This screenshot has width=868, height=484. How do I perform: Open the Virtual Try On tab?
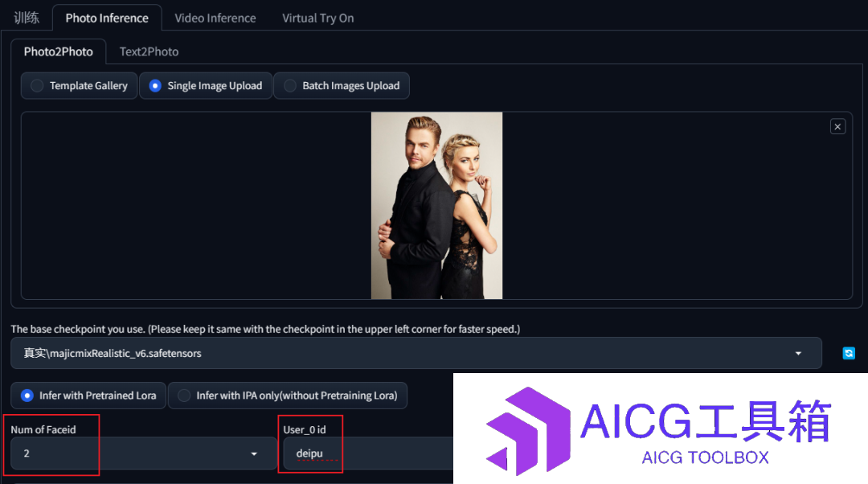(x=317, y=18)
